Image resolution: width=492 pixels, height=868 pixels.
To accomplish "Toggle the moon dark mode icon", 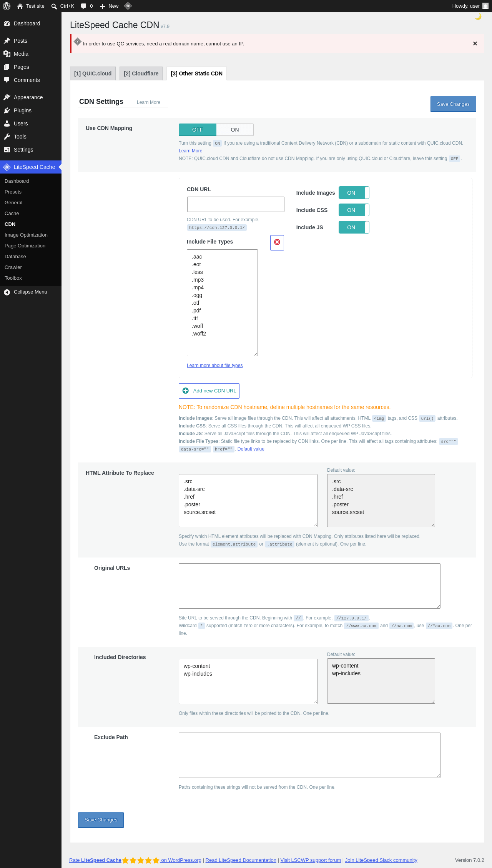I will click(478, 17).
